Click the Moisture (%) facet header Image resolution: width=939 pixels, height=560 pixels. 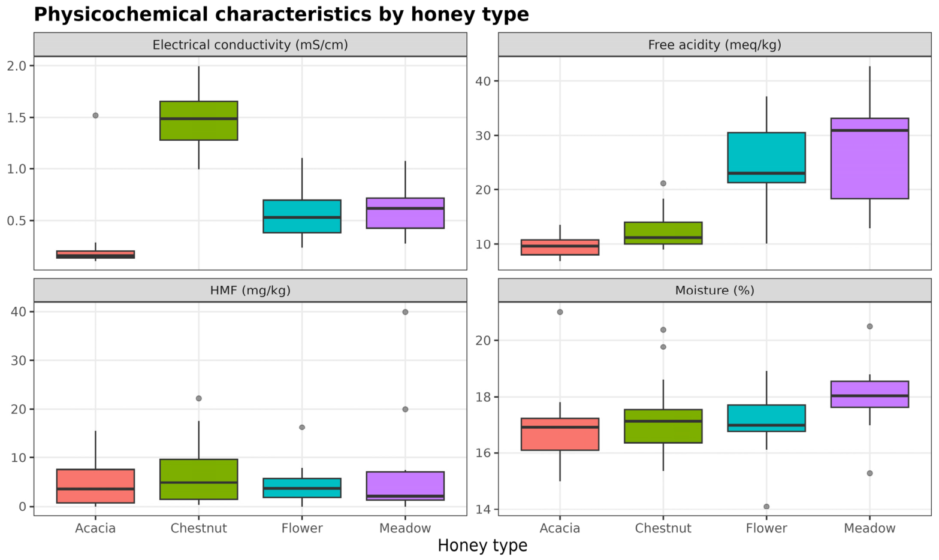point(714,290)
